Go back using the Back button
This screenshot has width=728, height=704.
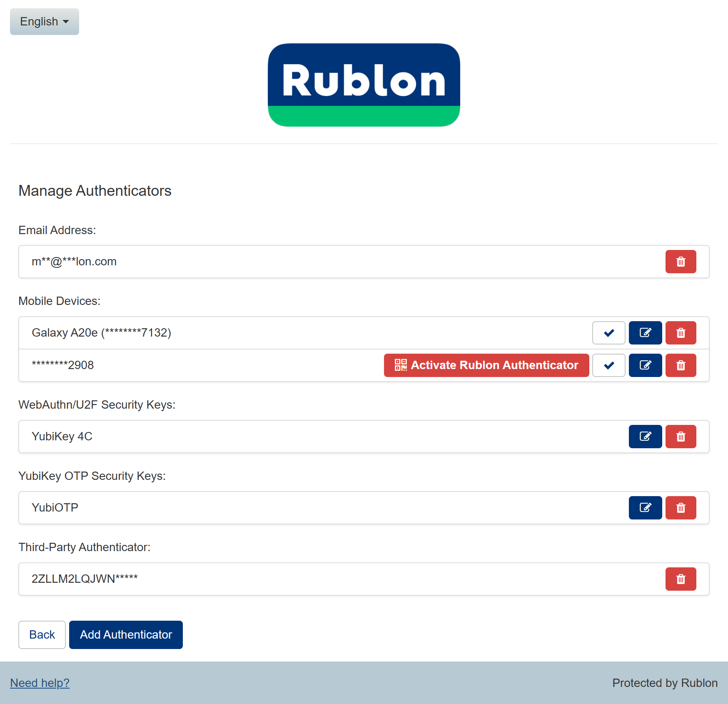tap(42, 634)
